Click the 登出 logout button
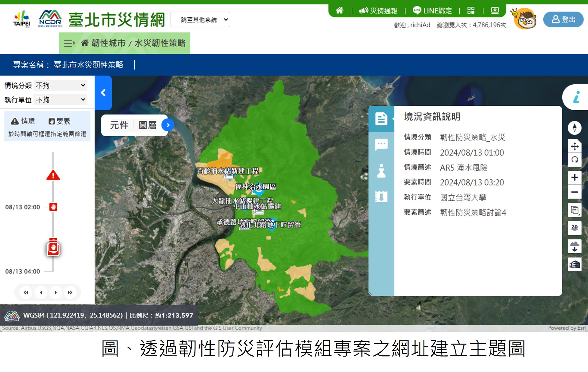This screenshot has width=588, height=372. (x=563, y=19)
